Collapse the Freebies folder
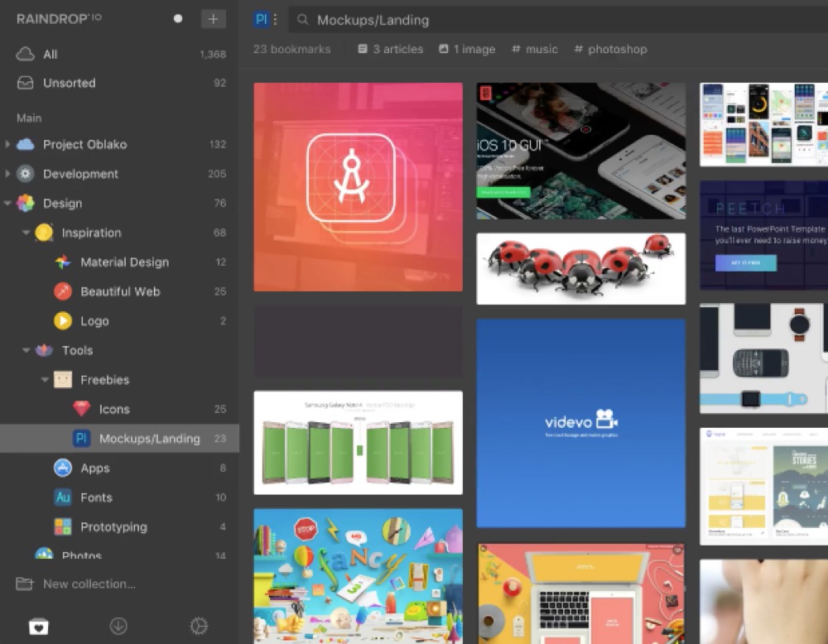 45,380
